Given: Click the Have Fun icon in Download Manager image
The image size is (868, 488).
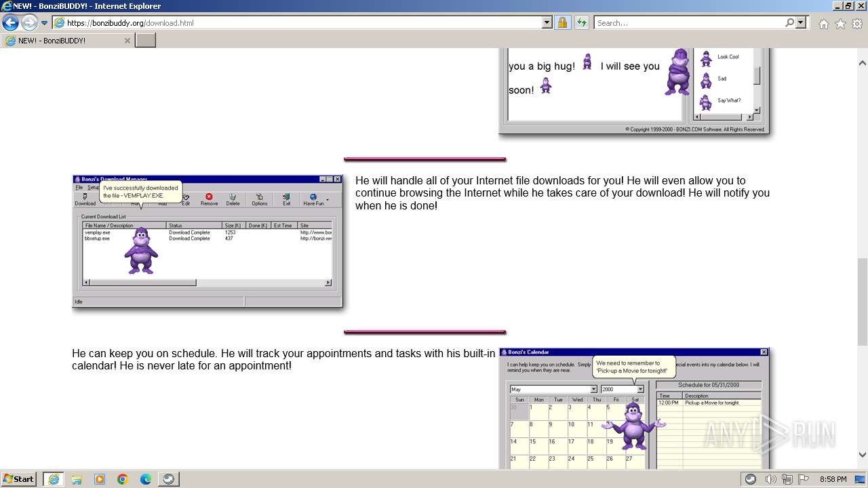Looking at the screenshot, I should [x=313, y=199].
